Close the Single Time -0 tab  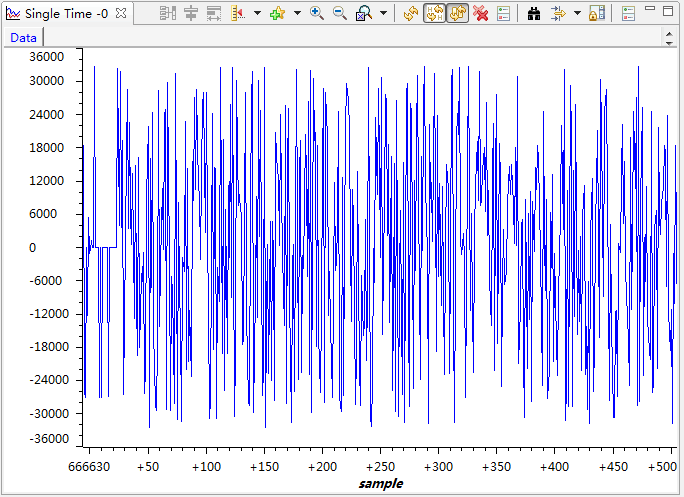point(120,14)
